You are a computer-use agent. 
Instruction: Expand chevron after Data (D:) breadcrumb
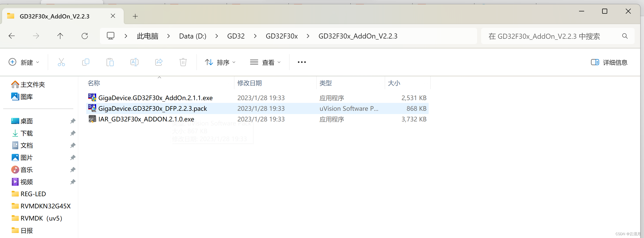click(x=217, y=36)
